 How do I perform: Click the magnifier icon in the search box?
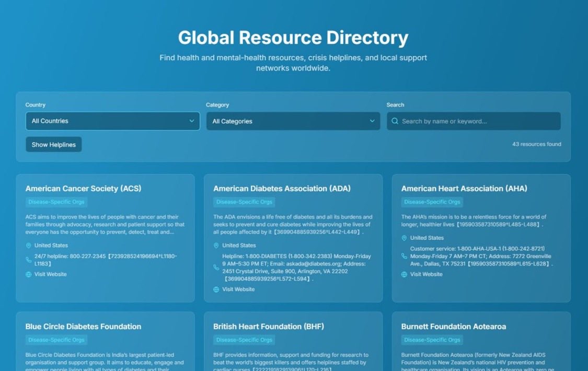[x=395, y=121]
